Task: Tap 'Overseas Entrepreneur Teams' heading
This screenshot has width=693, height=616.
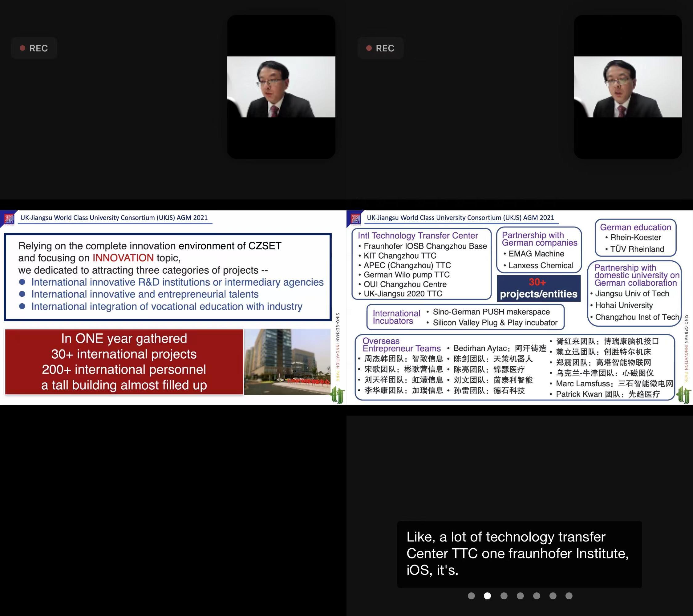Action: (401, 344)
